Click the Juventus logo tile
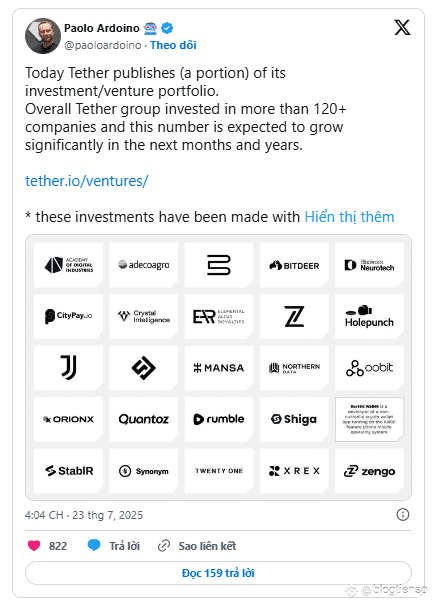 [69, 367]
